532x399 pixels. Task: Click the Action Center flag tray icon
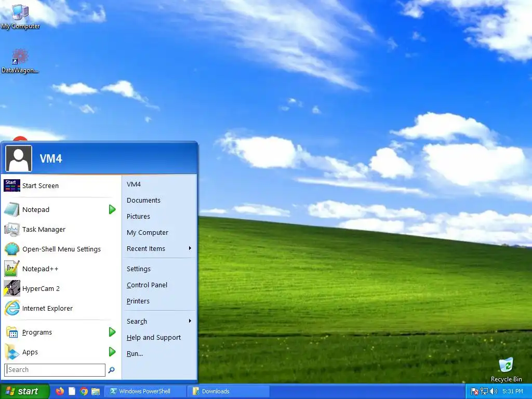pos(475,391)
